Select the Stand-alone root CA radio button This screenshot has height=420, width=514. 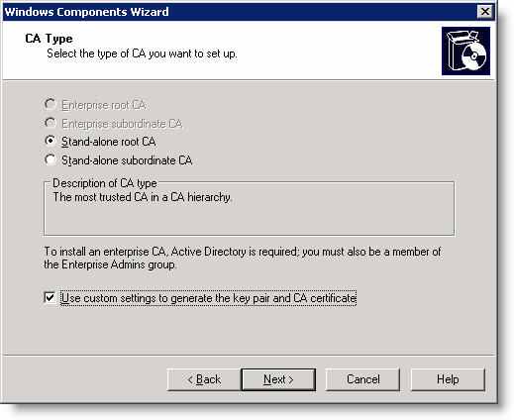click(50, 141)
